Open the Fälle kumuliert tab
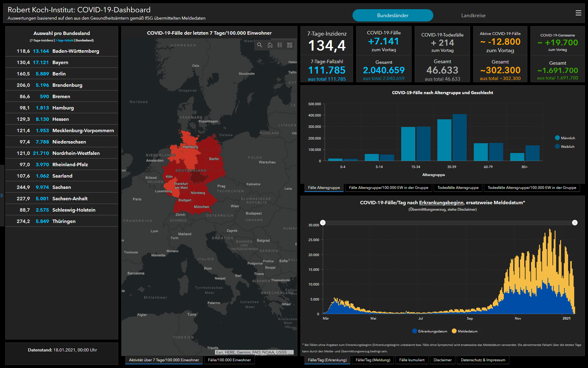The height and width of the screenshot is (368, 588). tap(412, 360)
